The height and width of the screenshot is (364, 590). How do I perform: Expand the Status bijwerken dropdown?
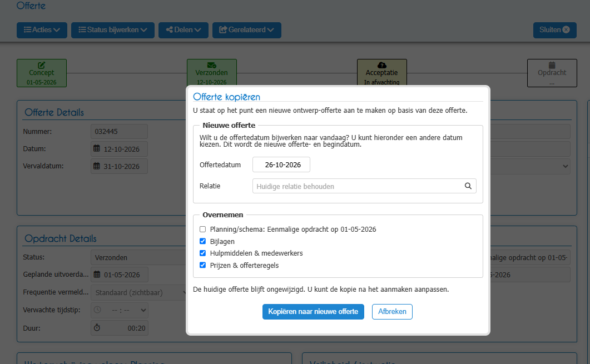[113, 30]
